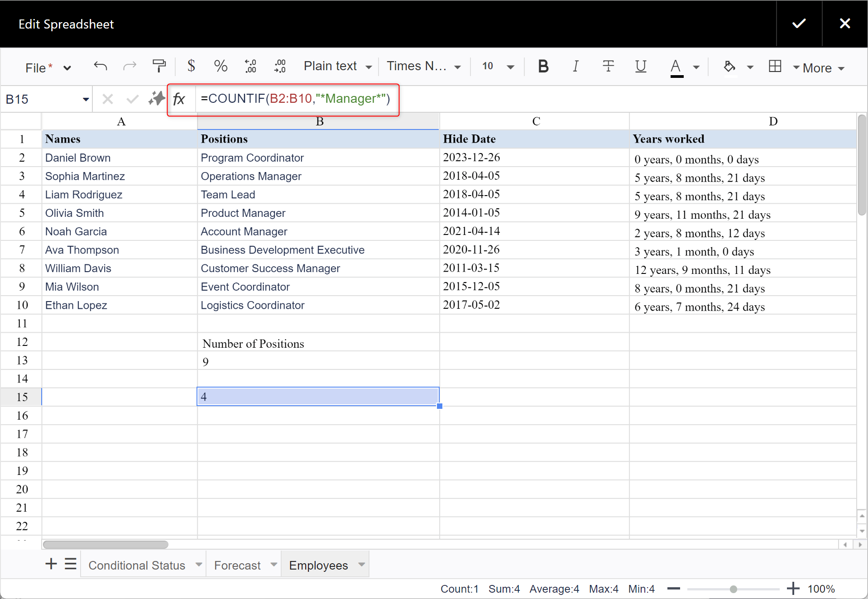Click the Undo arrow icon
868x599 pixels.
(x=100, y=67)
